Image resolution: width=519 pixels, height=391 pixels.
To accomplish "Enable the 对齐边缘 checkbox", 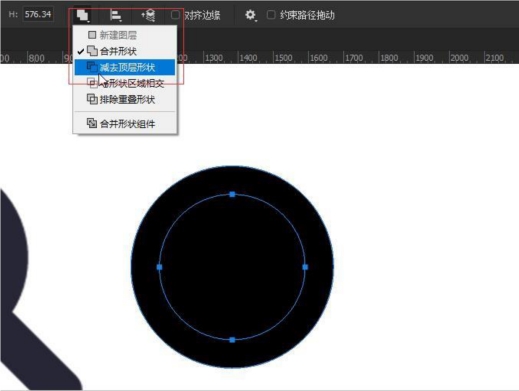I will 175,15.
